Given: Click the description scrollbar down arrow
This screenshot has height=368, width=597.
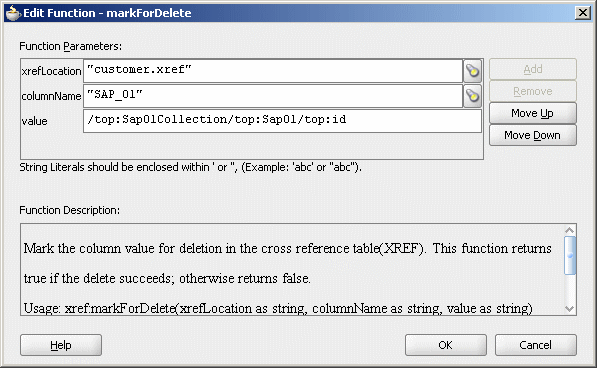Looking at the screenshot, I should click(570, 309).
